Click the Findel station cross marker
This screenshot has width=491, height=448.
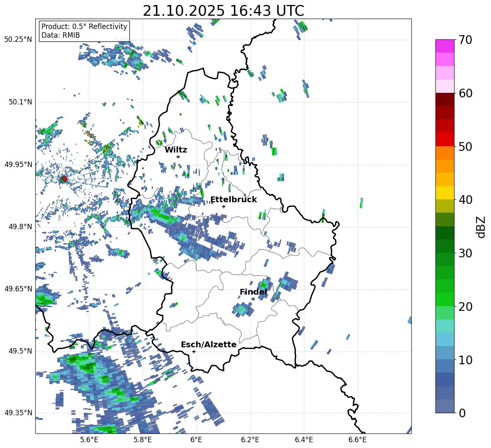(253, 299)
